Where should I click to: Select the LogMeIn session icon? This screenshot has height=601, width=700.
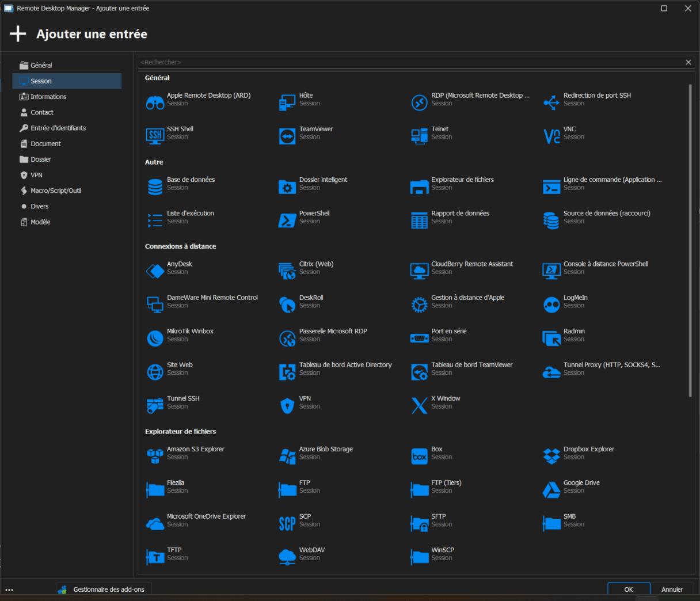551,305
